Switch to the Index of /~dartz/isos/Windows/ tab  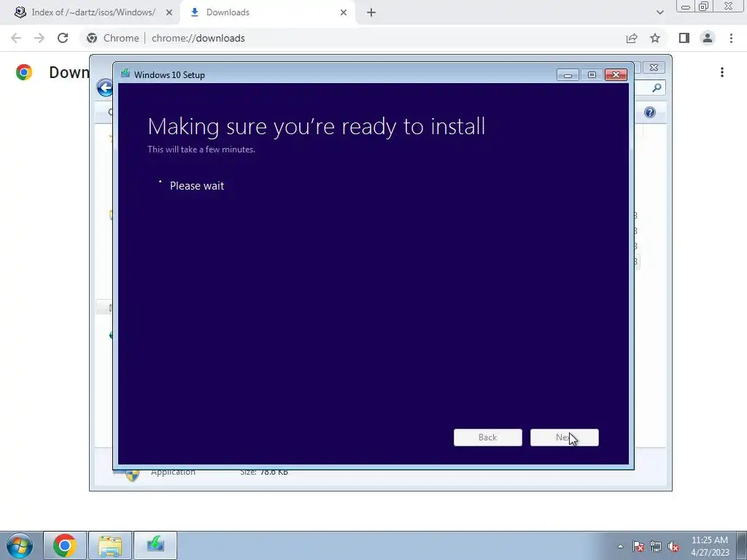click(x=93, y=12)
